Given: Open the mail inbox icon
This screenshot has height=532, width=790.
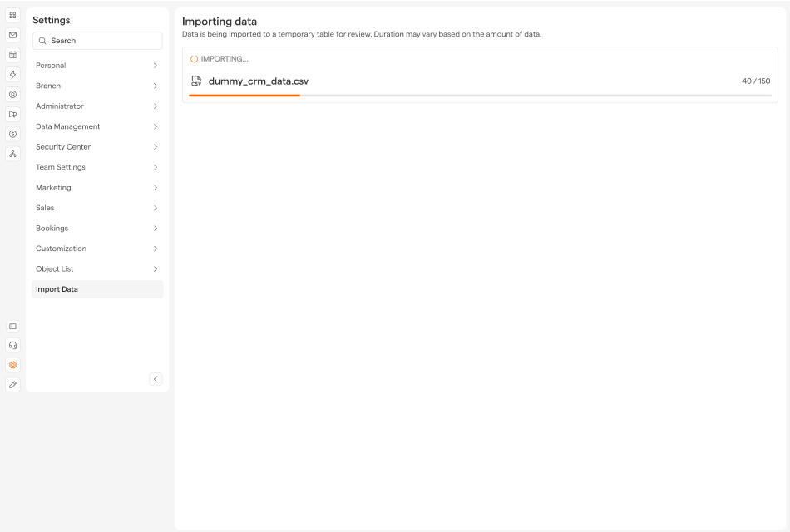Looking at the screenshot, I should tap(12, 35).
